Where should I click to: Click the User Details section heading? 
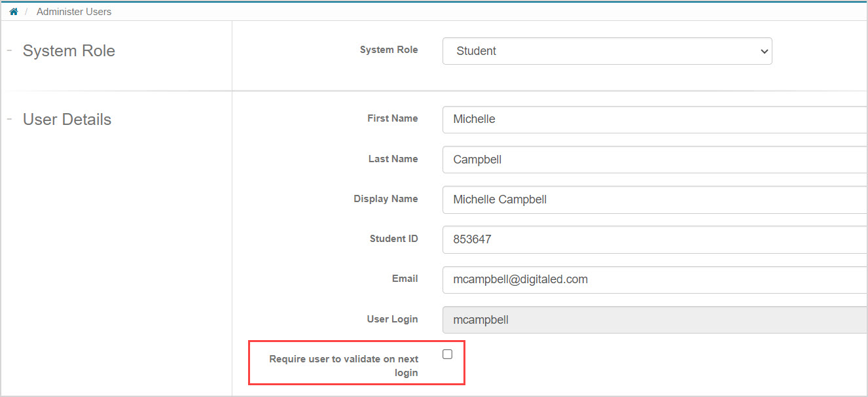[x=67, y=119]
